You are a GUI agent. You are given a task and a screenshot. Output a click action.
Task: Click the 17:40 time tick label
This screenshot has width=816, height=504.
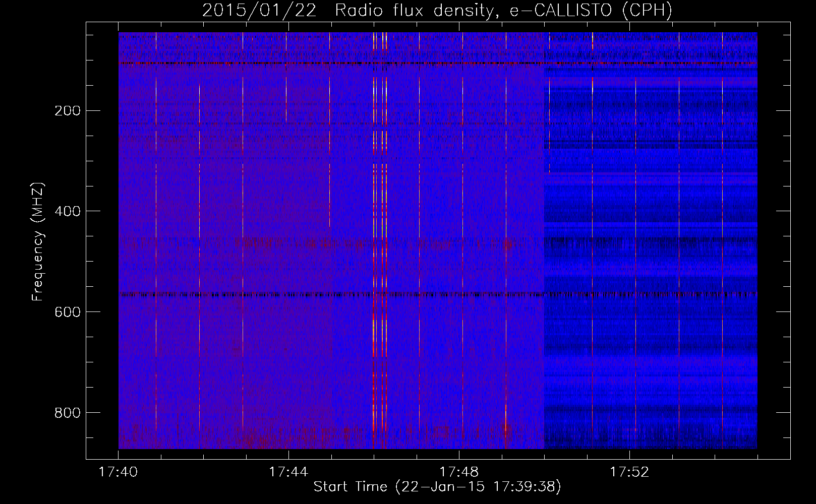point(118,472)
